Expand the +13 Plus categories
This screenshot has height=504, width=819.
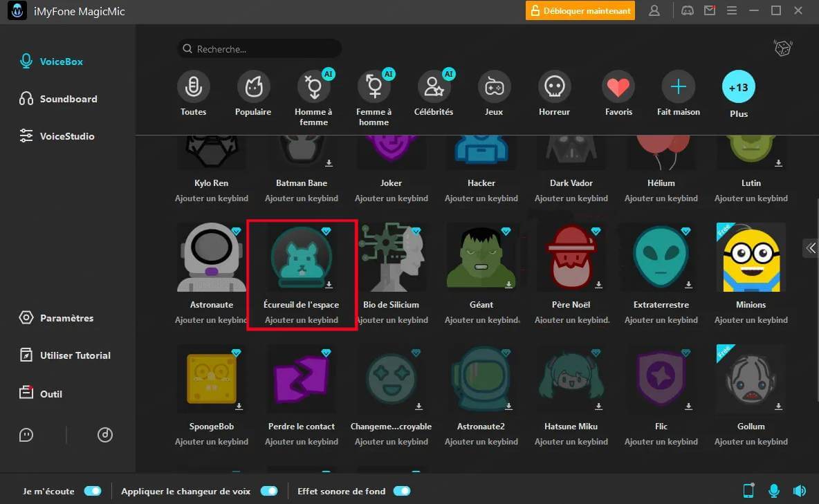(739, 86)
